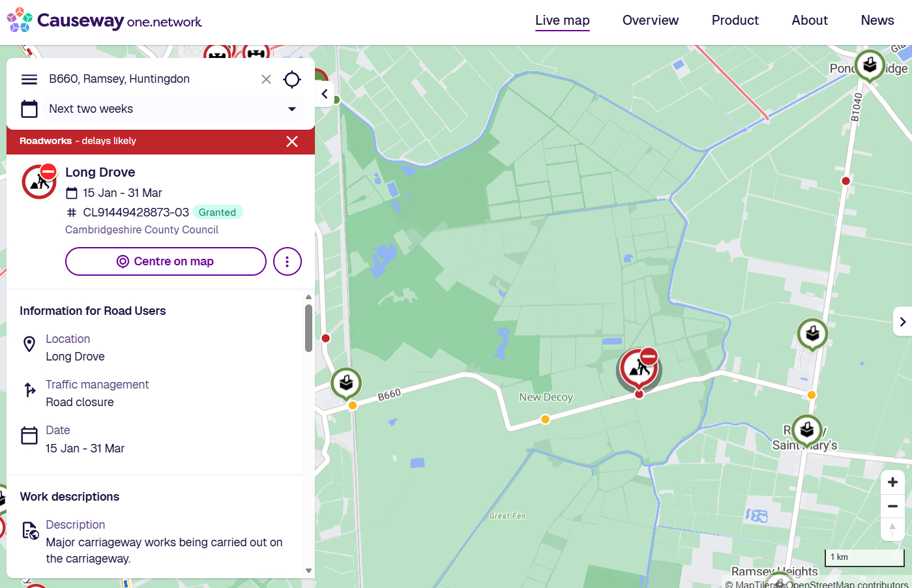Screen dimensions: 912x588
Task: Expand the right-side panel arrow
Action: point(902,321)
